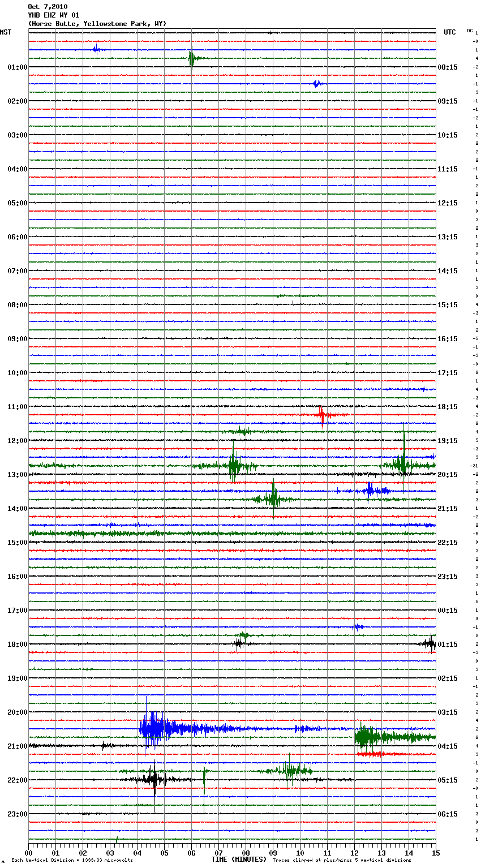Image resolution: width=481 pixels, height=868 pixels.
Task: Click the '20:00' MST row label
Action: coord(18,712)
